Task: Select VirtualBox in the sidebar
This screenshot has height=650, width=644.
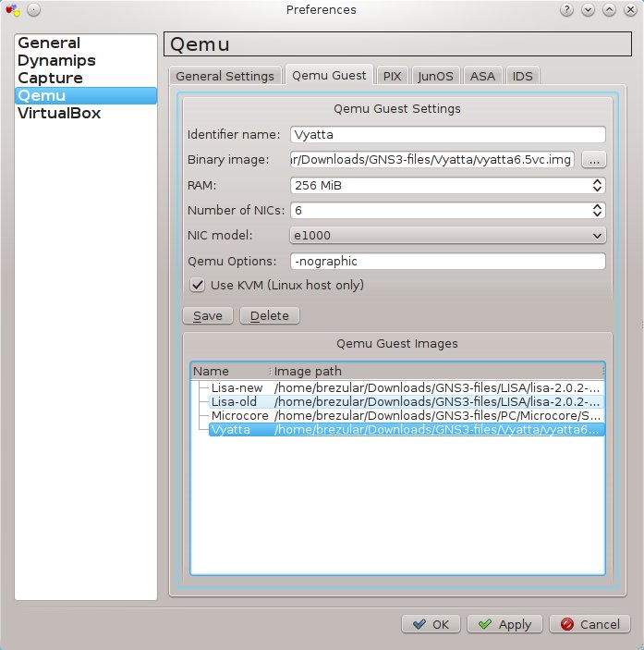Action: (86, 113)
